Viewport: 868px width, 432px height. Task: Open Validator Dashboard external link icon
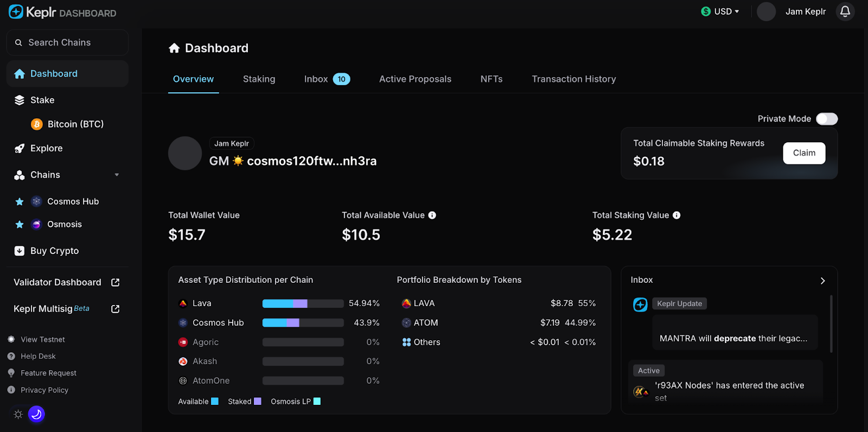[115, 282]
